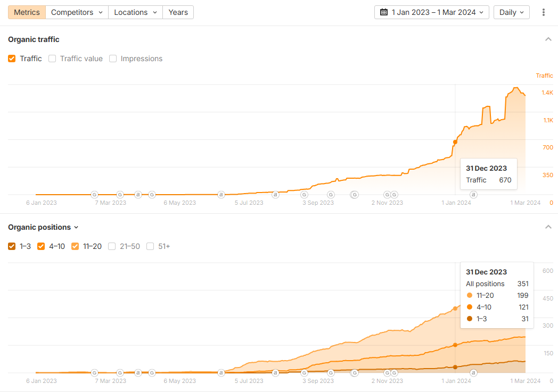Click 'a' marker after 1 Jan 2024, positions chart
Screen dimensions: 558x392
tap(473, 373)
